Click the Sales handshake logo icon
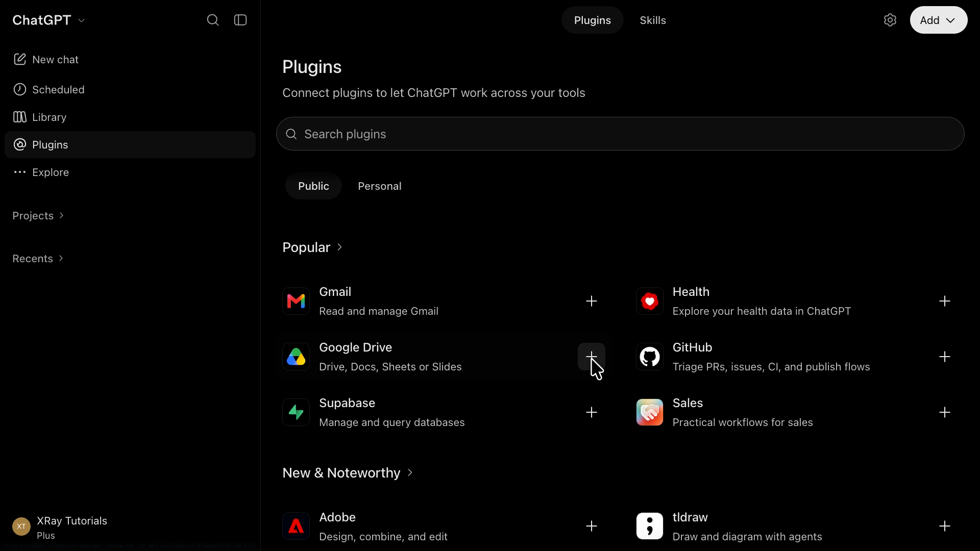980x551 pixels. point(650,412)
